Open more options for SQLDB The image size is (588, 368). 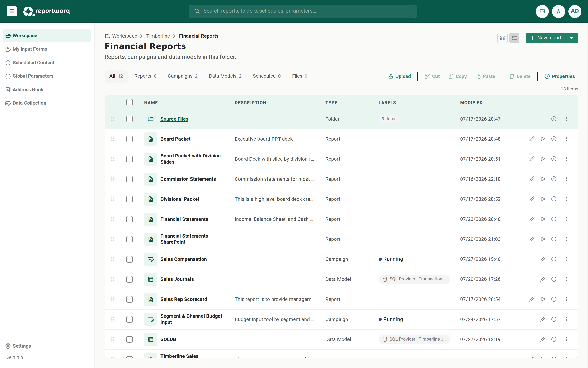point(566,339)
